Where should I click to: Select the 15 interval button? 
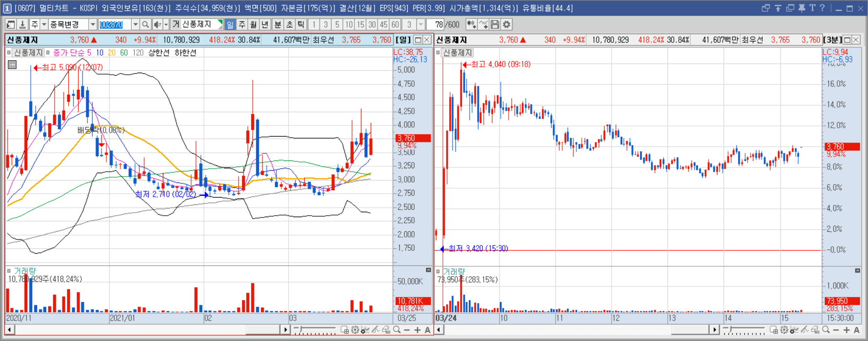360,24
